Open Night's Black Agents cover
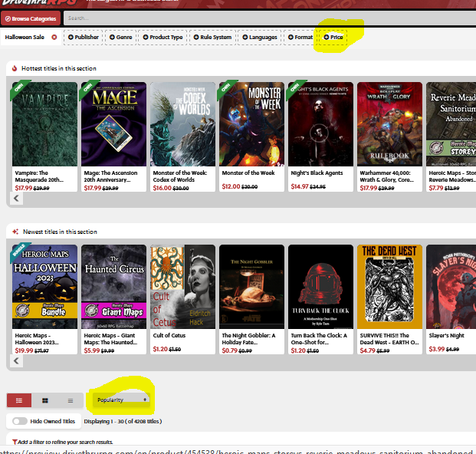 click(320, 124)
